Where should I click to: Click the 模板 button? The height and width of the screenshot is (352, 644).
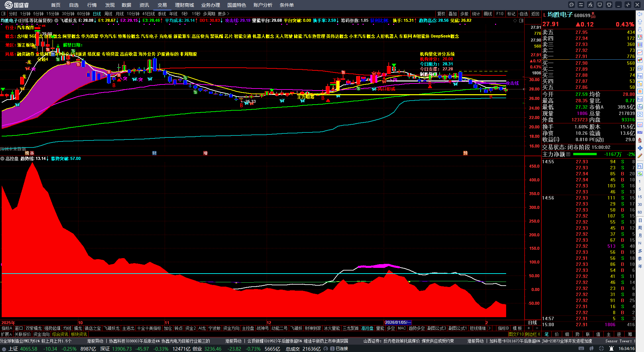click(x=517, y=328)
